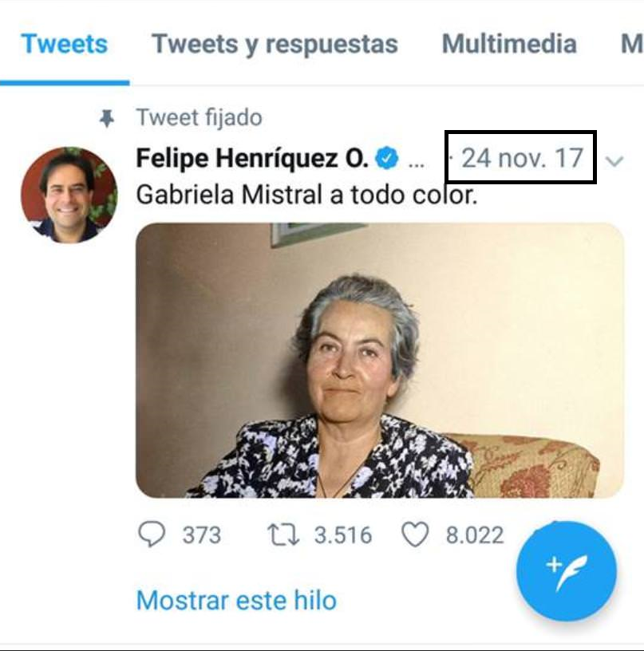Open the reply icon under the tweet
The height and width of the screenshot is (651, 644).
pos(152,534)
